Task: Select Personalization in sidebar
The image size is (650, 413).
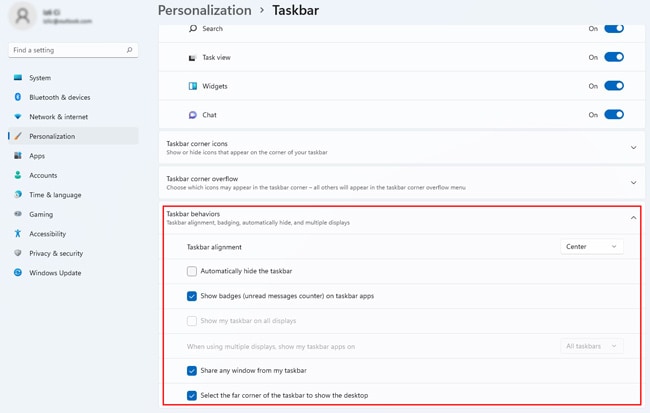Action: 73,136
